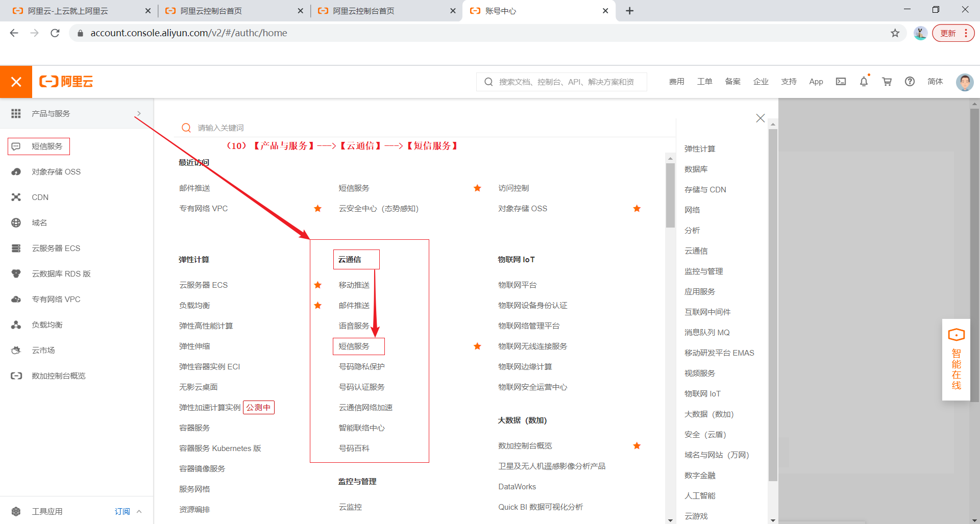Close the product panel with X

pos(760,118)
